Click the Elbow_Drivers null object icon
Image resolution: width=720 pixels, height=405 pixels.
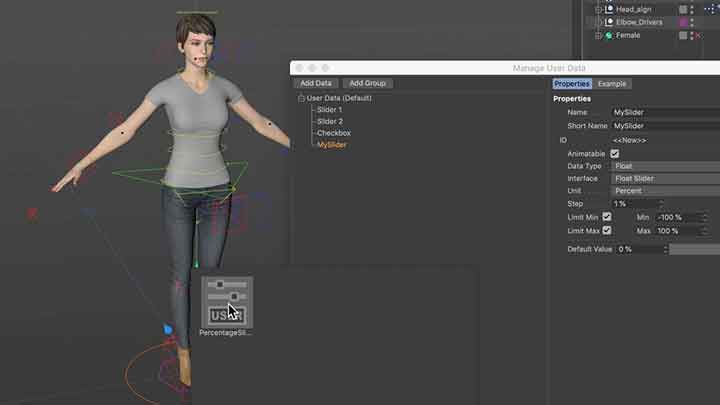609,22
